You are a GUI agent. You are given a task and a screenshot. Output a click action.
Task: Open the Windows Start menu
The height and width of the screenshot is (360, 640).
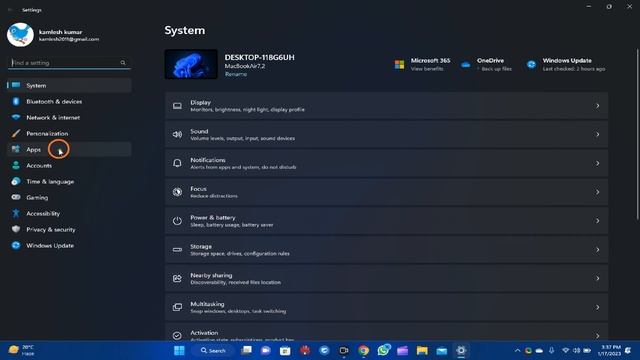click(x=179, y=350)
